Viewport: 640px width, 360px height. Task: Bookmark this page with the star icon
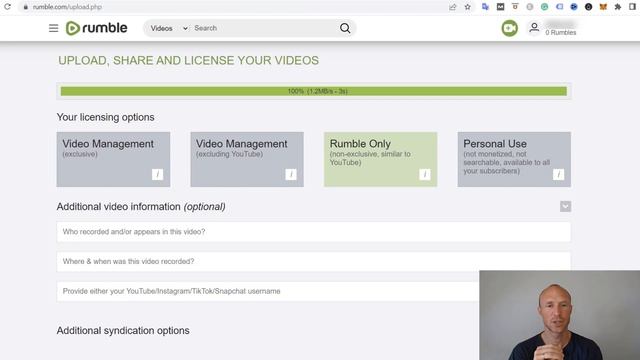[468, 7]
